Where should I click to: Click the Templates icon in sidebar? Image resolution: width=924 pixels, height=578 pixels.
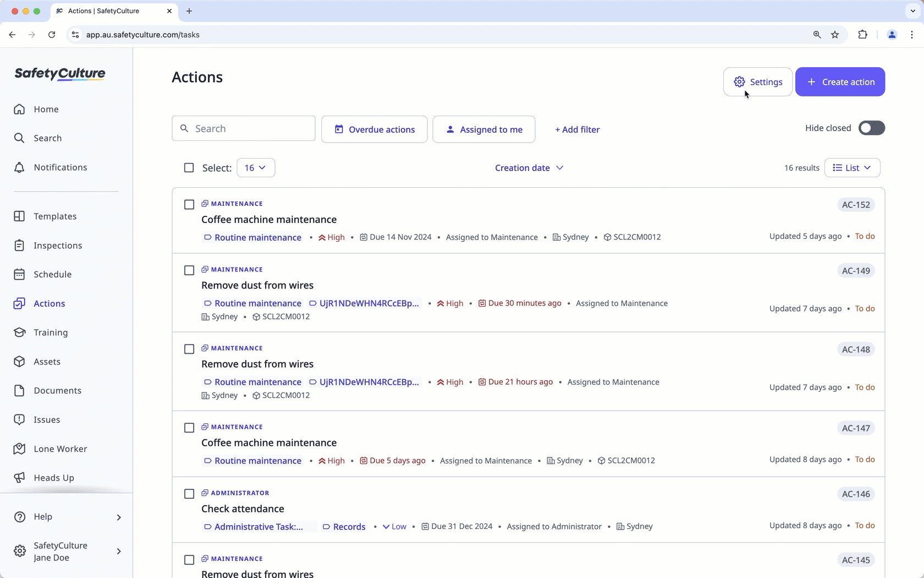[19, 216]
